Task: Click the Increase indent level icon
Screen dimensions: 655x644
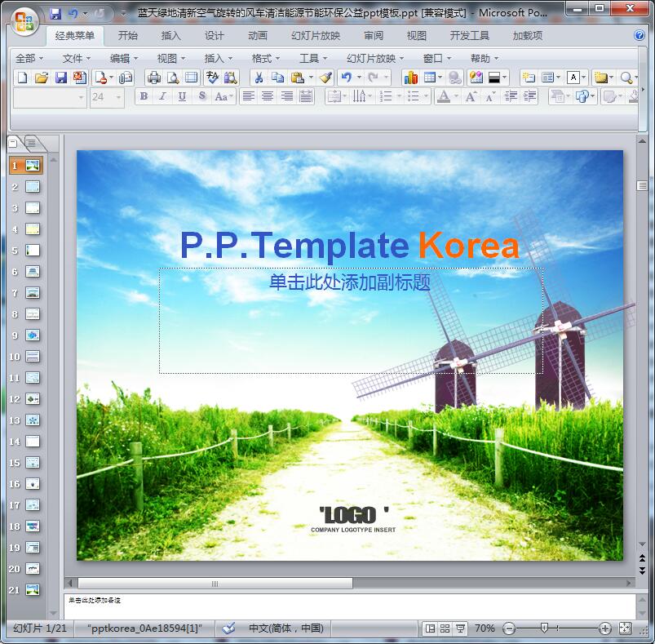Action: 529,97
